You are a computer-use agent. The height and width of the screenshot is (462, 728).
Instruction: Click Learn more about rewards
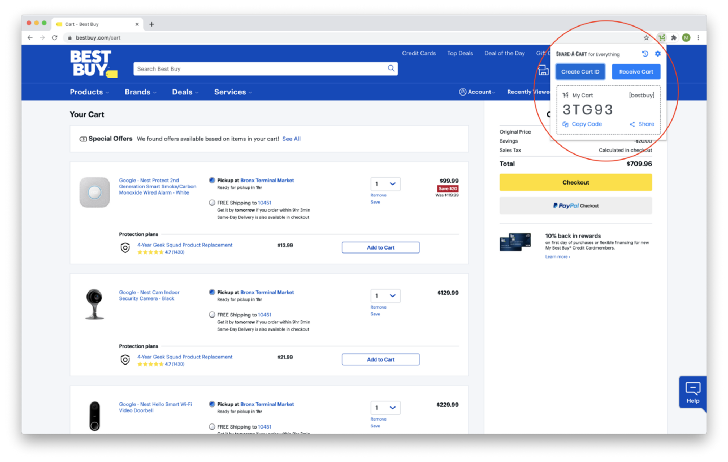pos(557,257)
